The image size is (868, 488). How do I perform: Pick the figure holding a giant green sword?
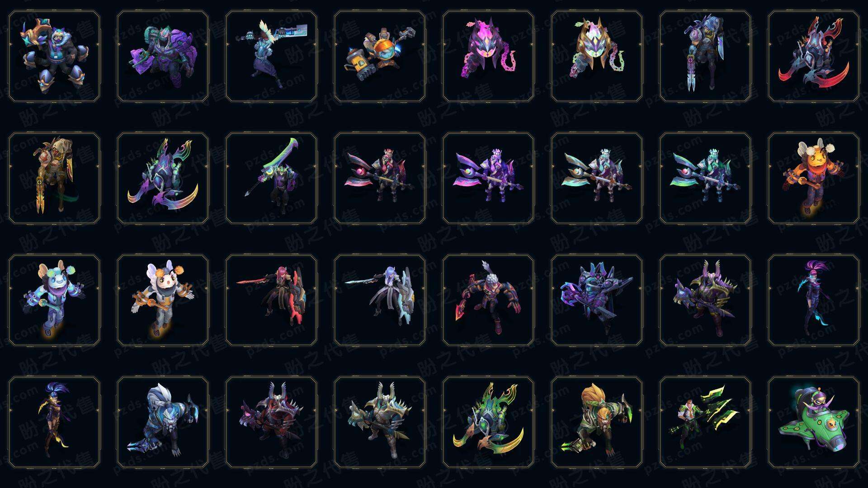coord(271,178)
